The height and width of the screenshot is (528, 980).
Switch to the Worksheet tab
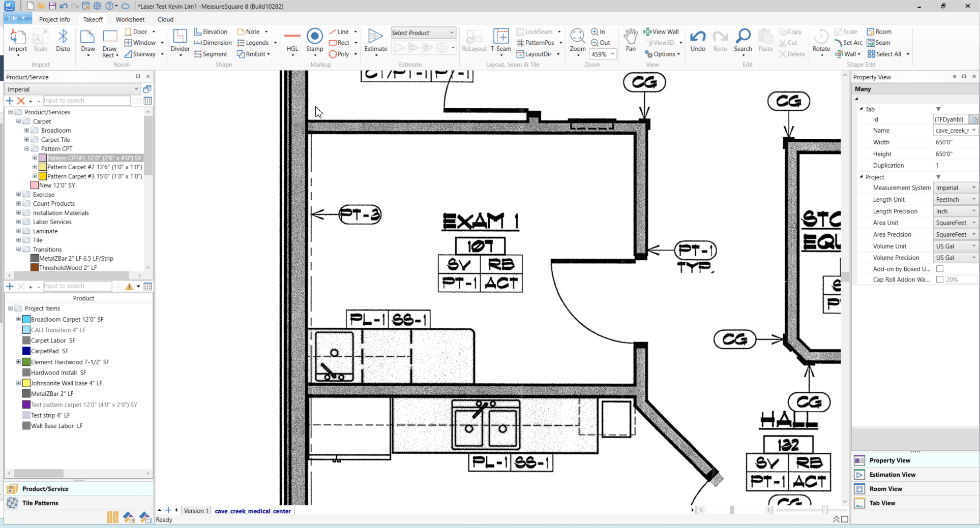click(130, 19)
